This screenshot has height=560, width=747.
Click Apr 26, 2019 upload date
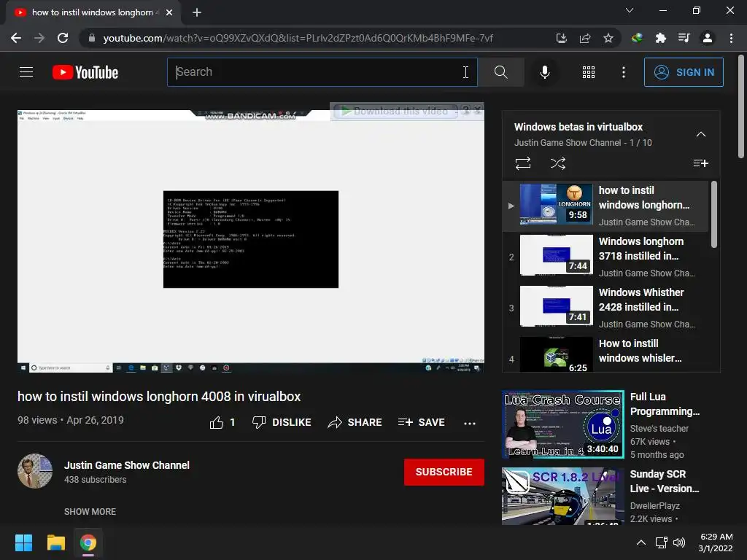pos(96,420)
